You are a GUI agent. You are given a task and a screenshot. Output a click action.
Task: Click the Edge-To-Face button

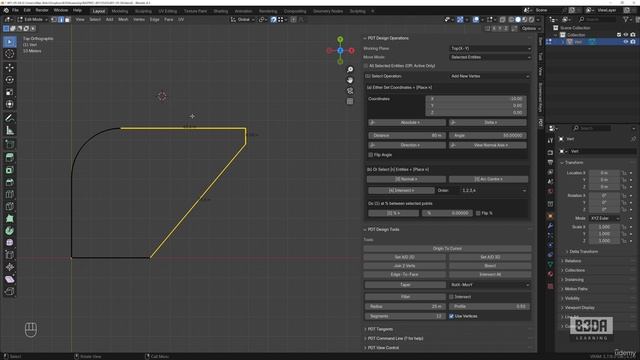[404, 275]
